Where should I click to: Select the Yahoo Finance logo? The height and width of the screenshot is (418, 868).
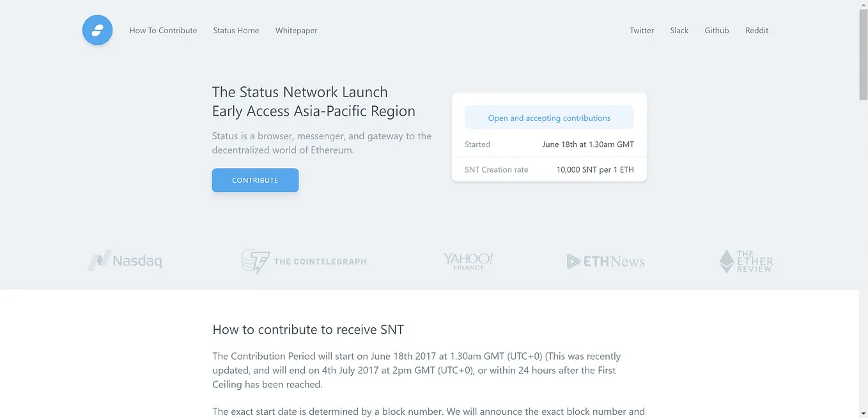click(x=469, y=261)
